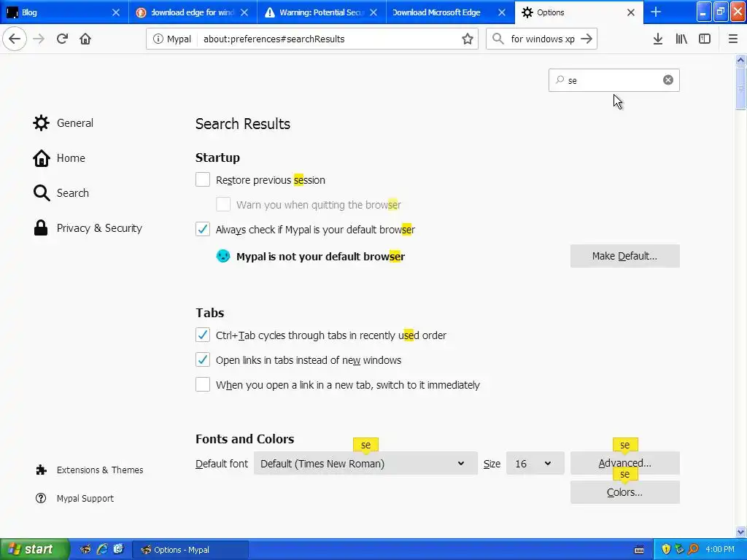This screenshot has height=560, width=747.
Task: Open a new tab with the plus button
Action: click(x=656, y=12)
